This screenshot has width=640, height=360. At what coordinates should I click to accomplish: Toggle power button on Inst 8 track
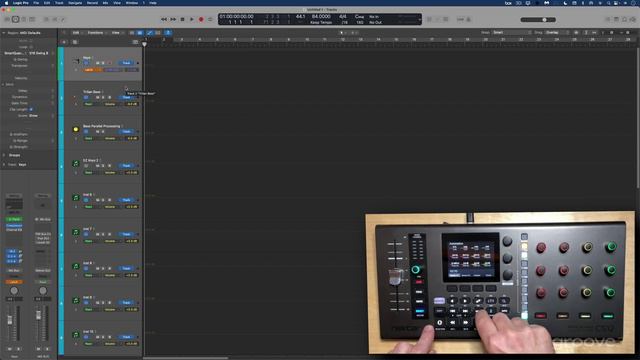tap(86, 269)
